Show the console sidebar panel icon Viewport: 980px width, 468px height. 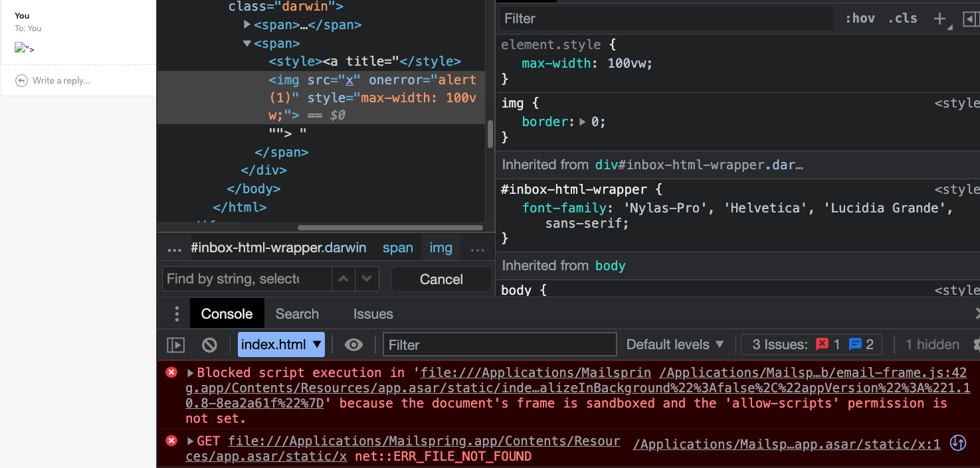(x=175, y=345)
